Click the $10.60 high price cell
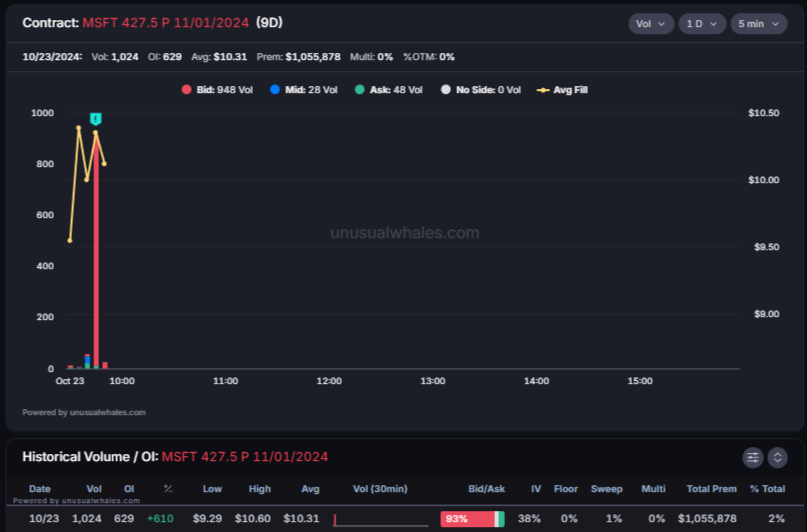 [x=253, y=519]
